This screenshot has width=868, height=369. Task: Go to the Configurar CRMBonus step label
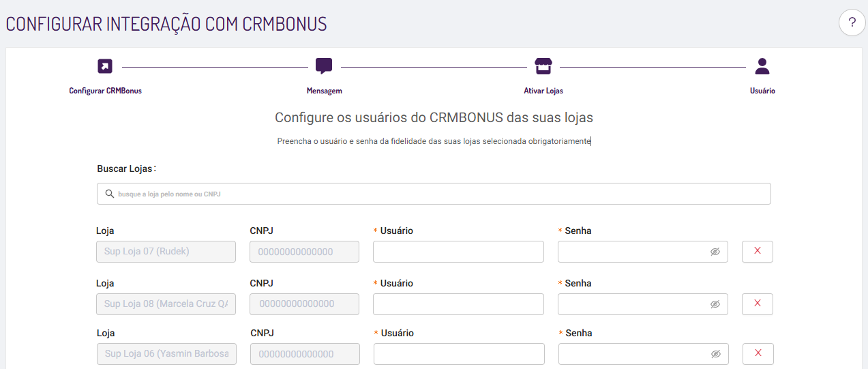[x=105, y=91]
